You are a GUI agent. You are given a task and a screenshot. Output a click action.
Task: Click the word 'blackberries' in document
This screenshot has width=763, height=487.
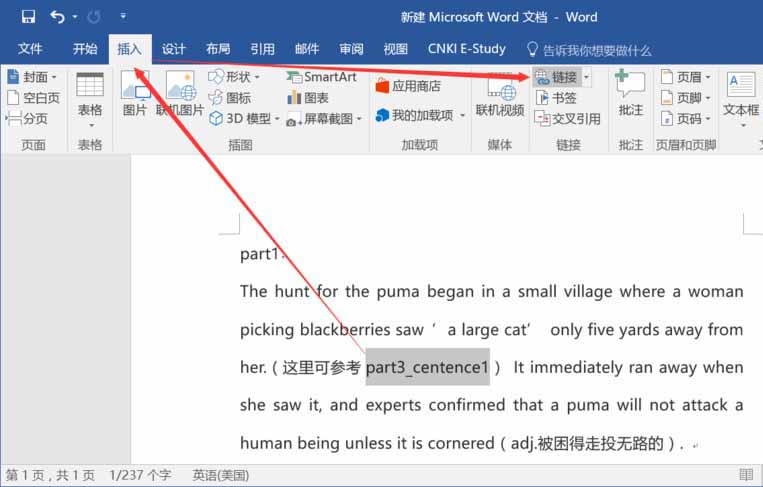point(345,329)
